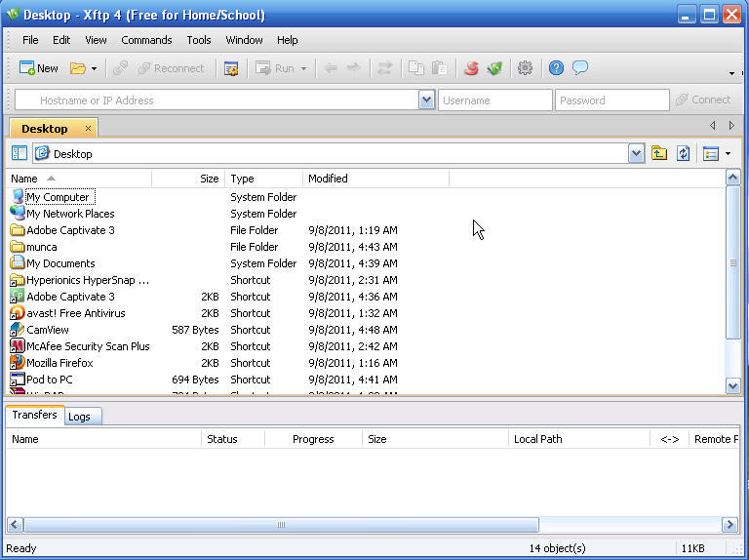The image size is (749, 560).
Task: Click the green Xftp icon in toolbar
Action: (x=494, y=68)
